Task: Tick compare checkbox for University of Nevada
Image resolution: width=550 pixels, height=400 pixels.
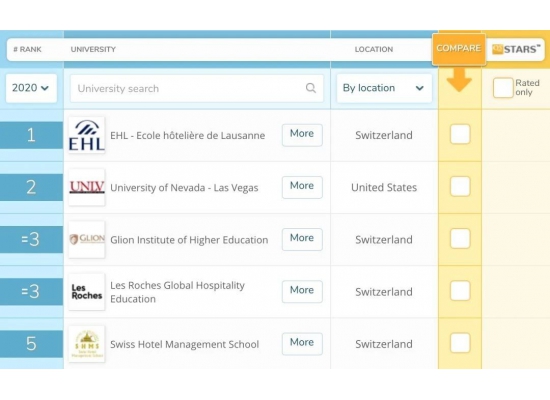Action: 460,186
